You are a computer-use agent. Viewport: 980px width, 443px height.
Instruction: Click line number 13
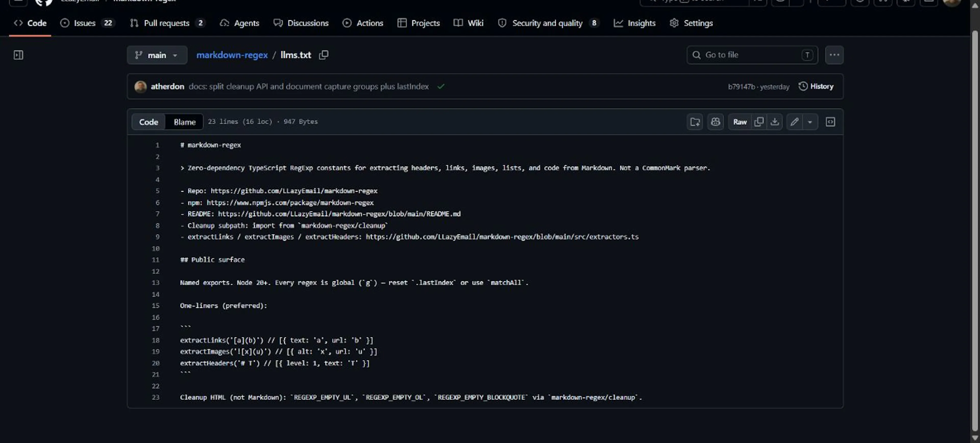coord(156,282)
